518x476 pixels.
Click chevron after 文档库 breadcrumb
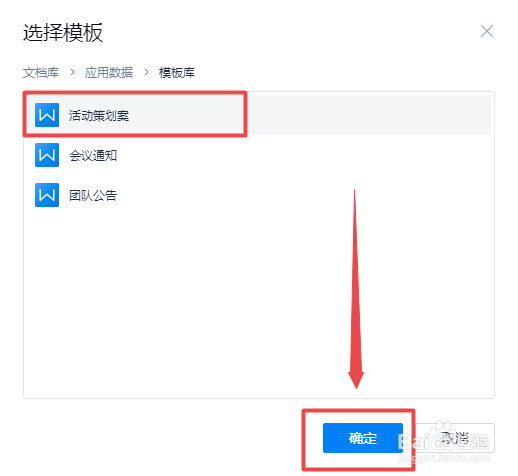[x=72, y=72]
